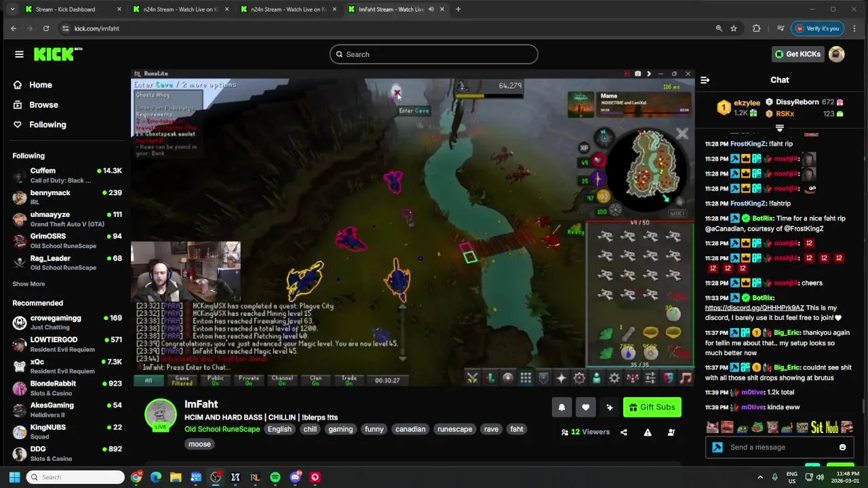868x488 pixels.
Task: Open xQc channel in Recommended
Action: [67, 366]
